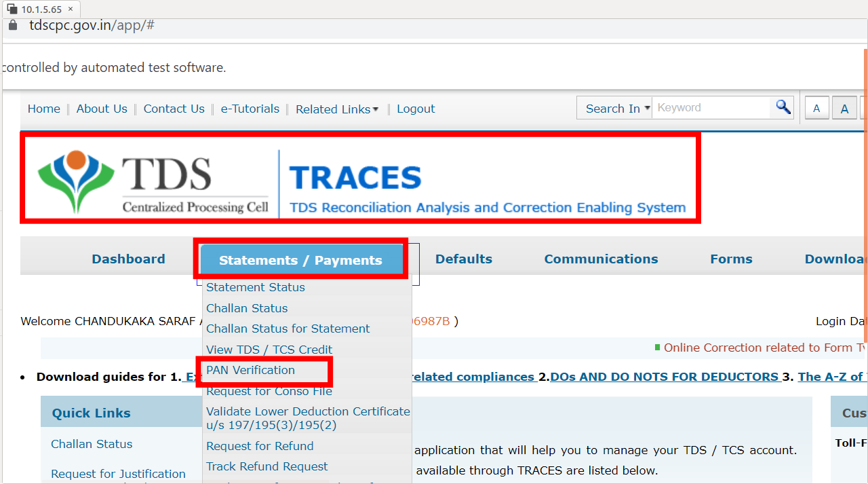
Task: Choose Challan Status in the Statements menu
Action: pos(247,308)
